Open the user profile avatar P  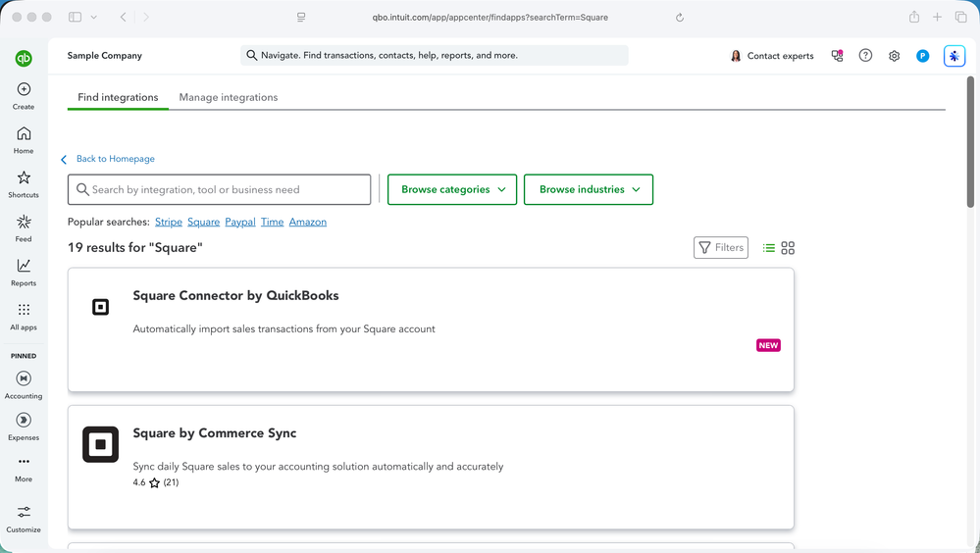point(922,56)
